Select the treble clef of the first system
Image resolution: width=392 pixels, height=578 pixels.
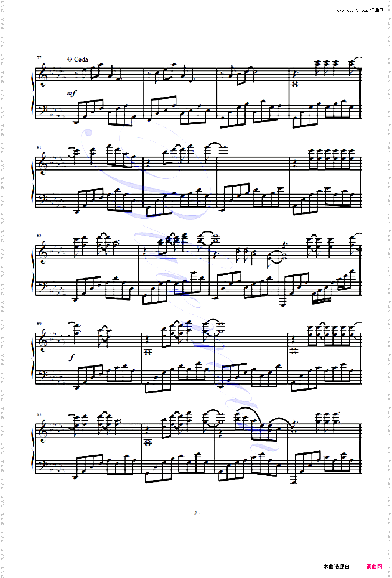(x=43, y=75)
